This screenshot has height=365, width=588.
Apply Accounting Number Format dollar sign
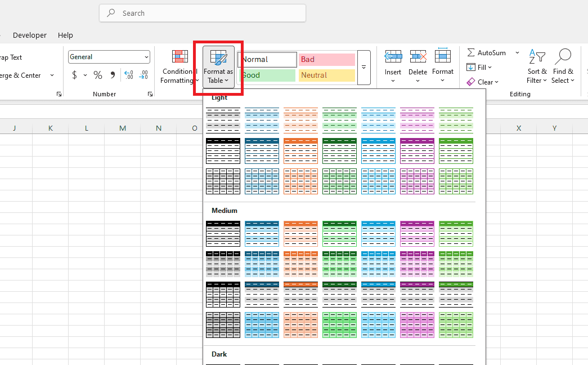tap(75, 75)
